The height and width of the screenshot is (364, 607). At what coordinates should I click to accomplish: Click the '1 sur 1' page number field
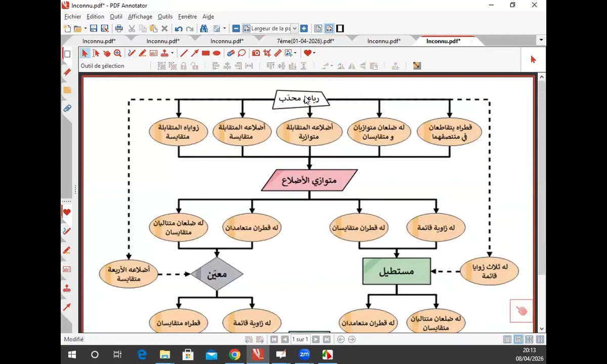click(x=300, y=339)
